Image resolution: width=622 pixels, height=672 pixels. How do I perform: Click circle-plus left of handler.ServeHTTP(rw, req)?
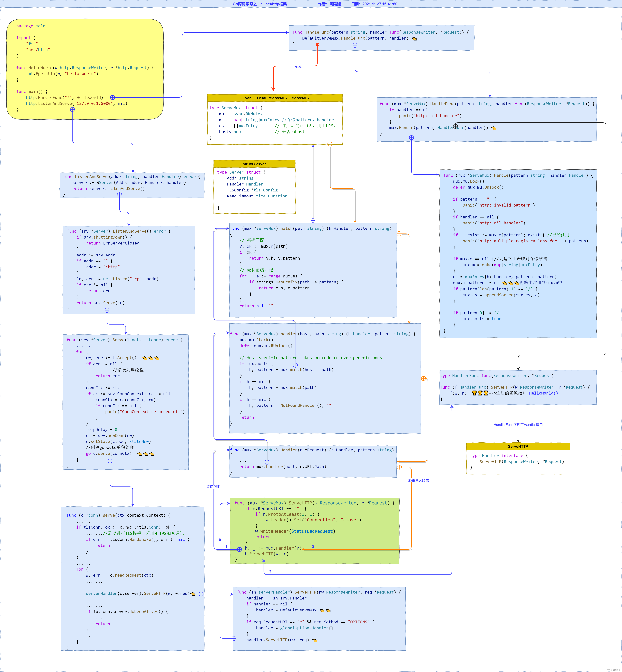tap(234, 638)
